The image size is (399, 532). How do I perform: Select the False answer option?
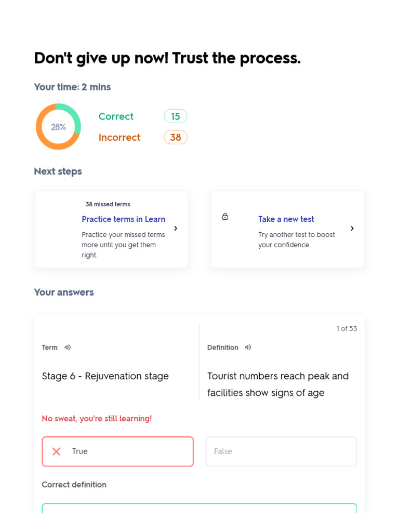tap(281, 451)
